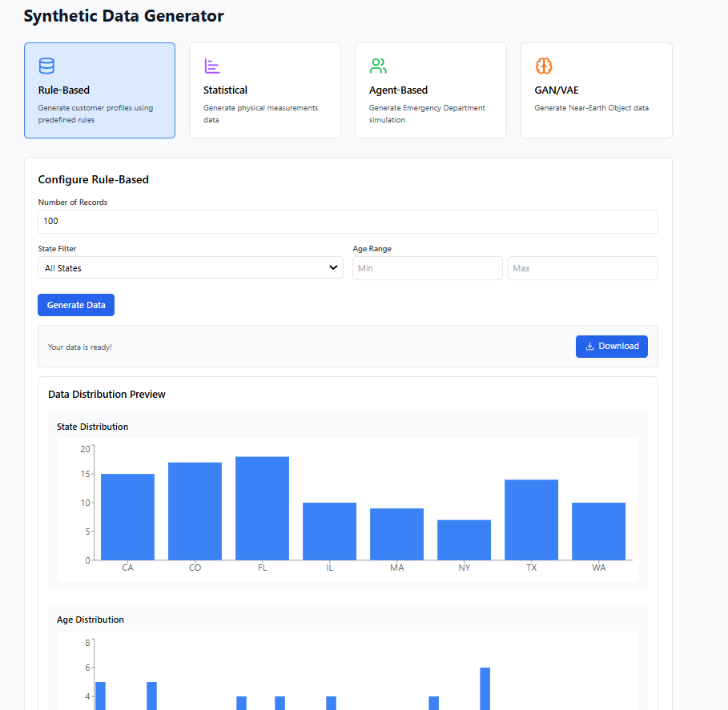Click the download arrow icon on Download button
The image size is (728, 710).
point(591,346)
